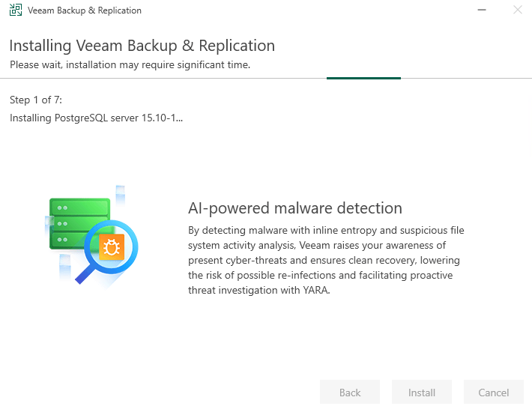Click the gray progress track left of indicator
Screen dimensions: 532x415
(x=165, y=78)
